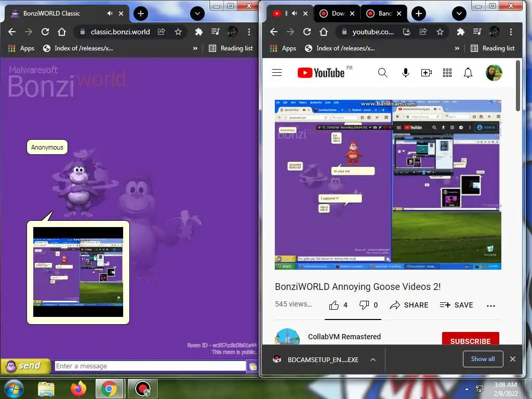Image resolution: width=532 pixels, height=399 pixels.
Task: Open Chrome menu in the BonziWORLD window
Action: [249, 32]
